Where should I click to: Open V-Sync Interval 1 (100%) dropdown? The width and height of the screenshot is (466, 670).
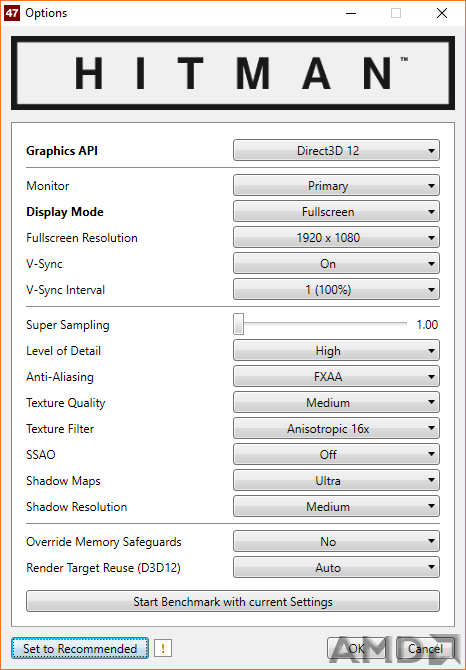pyautogui.click(x=336, y=290)
